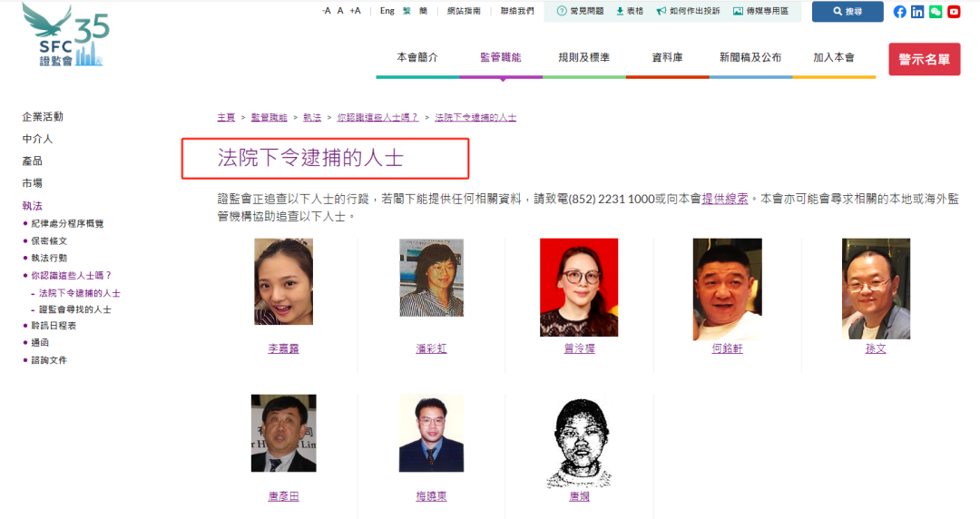
Task: Select 證監會尋找的人士 in sidebar
Action: [x=75, y=309]
